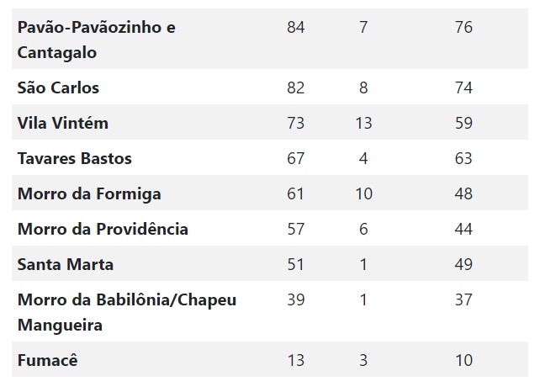Click value 59 in Vila Vintém row
This screenshot has width=540, height=392.
click(463, 123)
